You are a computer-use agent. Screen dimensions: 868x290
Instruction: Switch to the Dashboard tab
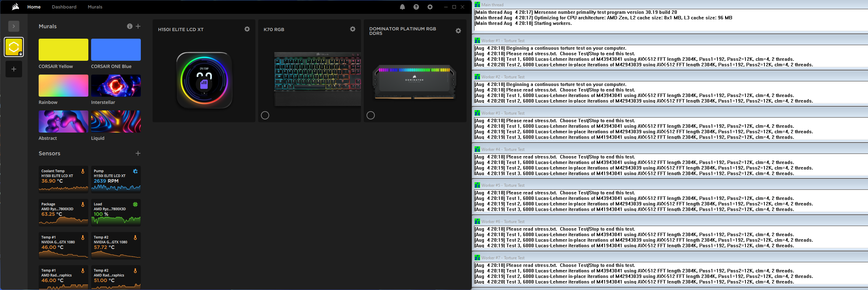[x=64, y=7]
